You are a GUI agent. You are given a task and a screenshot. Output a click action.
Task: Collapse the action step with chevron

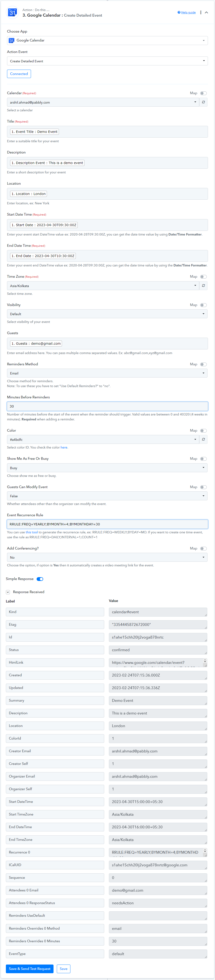click(207, 13)
